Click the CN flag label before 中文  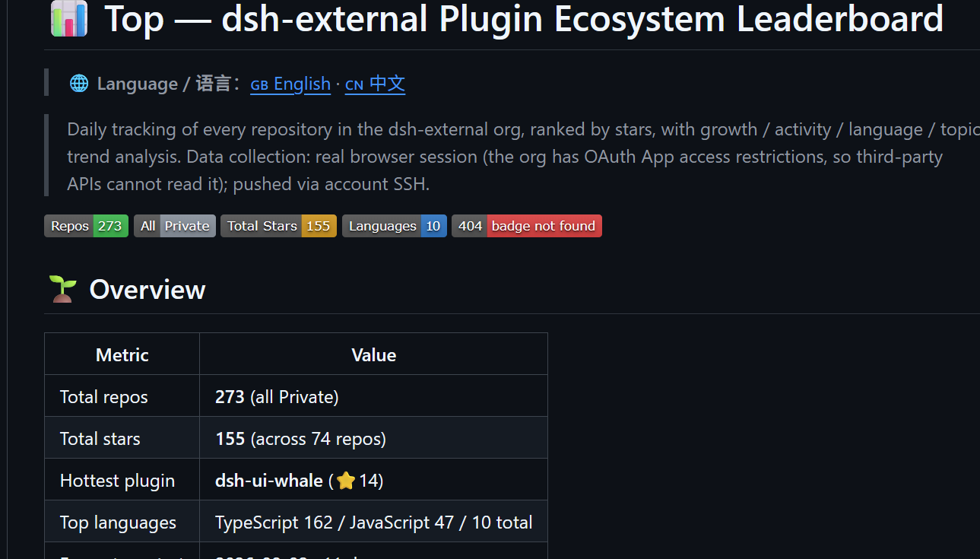tap(354, 84)
